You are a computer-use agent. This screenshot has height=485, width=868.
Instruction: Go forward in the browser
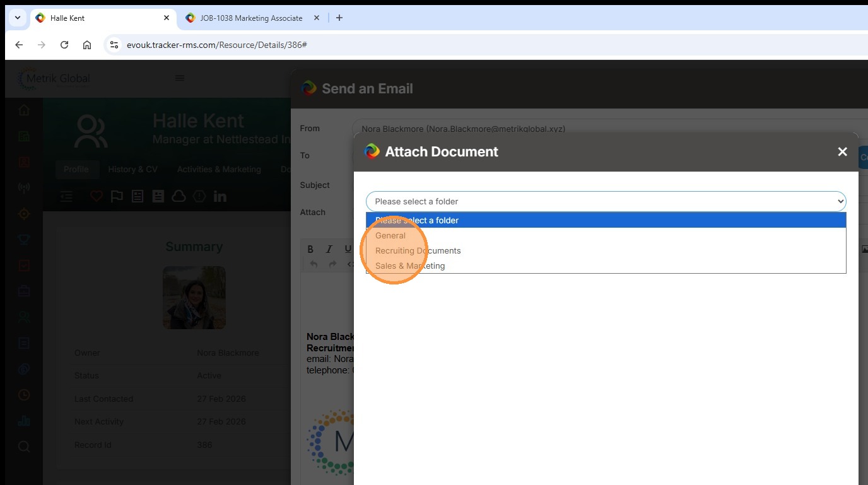click(42, 45)
